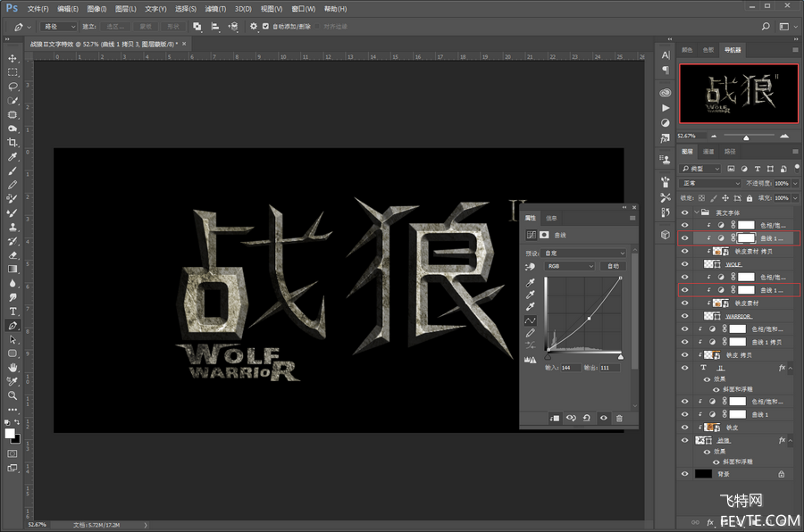Viewport: 804px width, 532px height.
Task: Click the white point slider under curve
Action: 621,357
